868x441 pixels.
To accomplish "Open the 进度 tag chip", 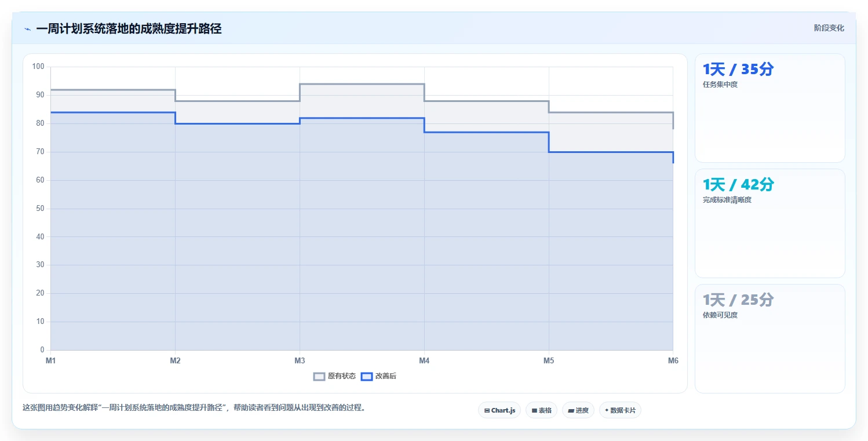I will (x=578, y=410).
